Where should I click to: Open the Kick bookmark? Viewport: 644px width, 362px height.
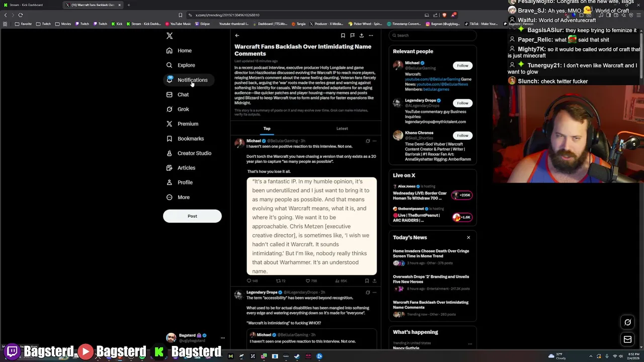click(x=117, y=24)
